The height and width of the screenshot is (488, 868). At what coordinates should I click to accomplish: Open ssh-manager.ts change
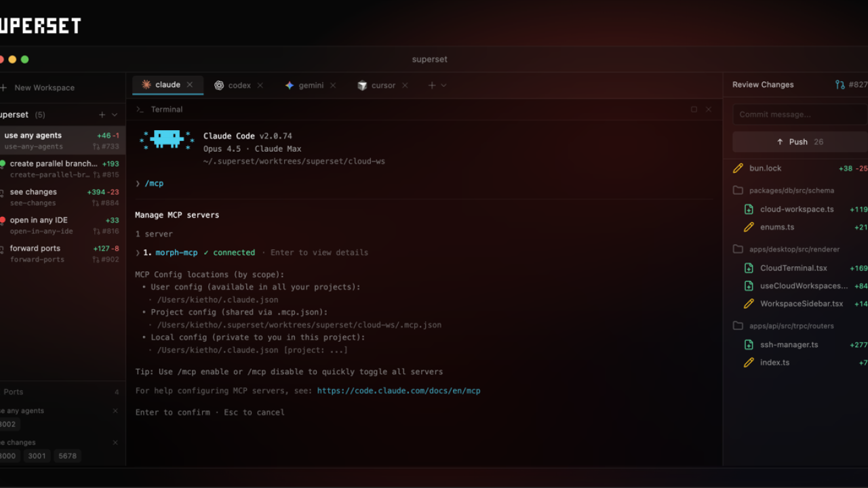pyautogui.click(x=789, y=345)
